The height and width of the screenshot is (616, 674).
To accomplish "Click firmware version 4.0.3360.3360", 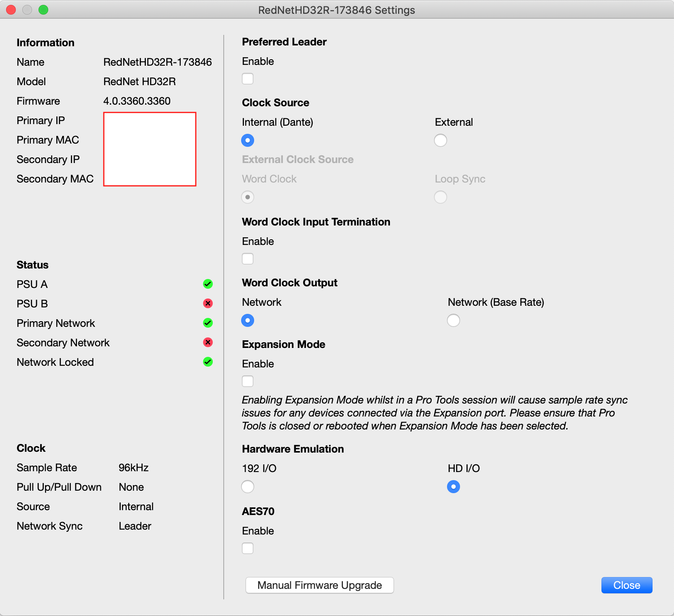I will (137, 101).
